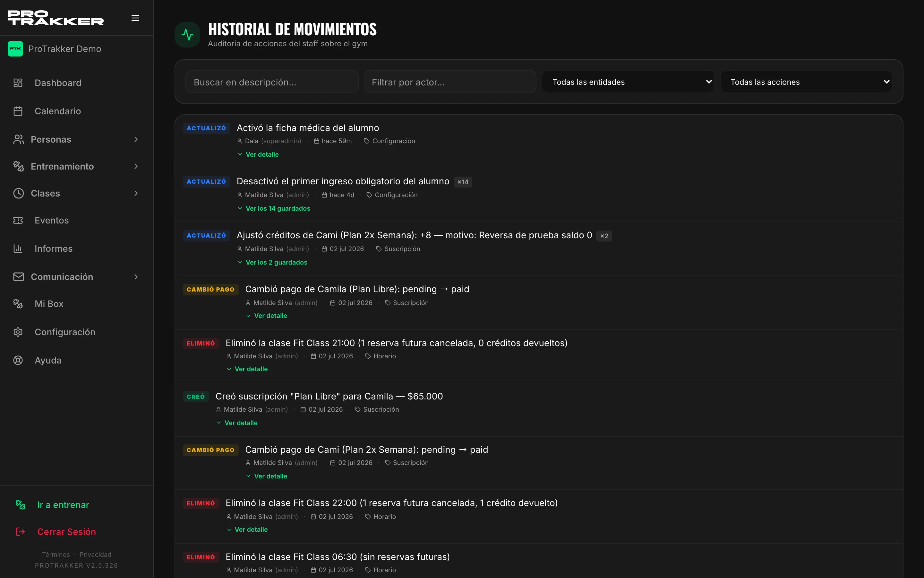Click the Personas people icon
924x578 pixels.
pos(18,140)
